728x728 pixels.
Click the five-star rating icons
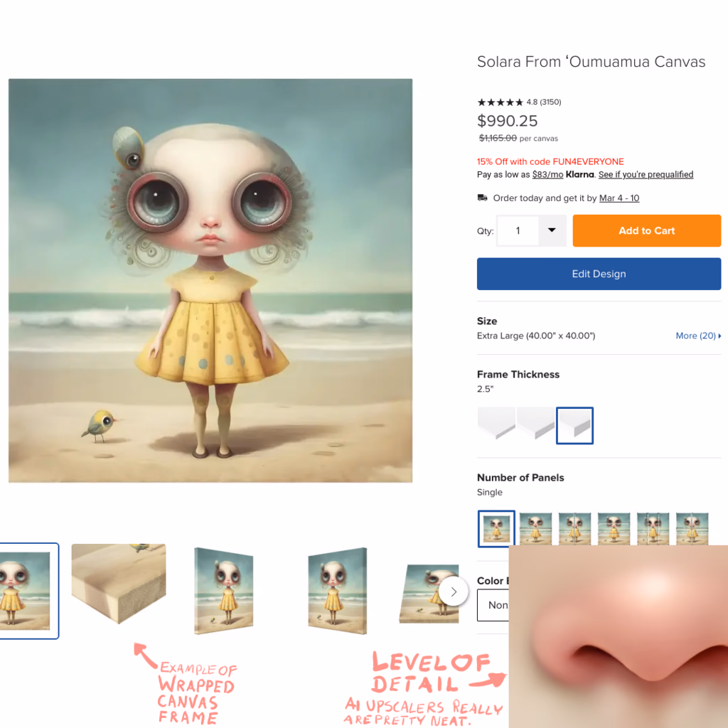(500, 102)
